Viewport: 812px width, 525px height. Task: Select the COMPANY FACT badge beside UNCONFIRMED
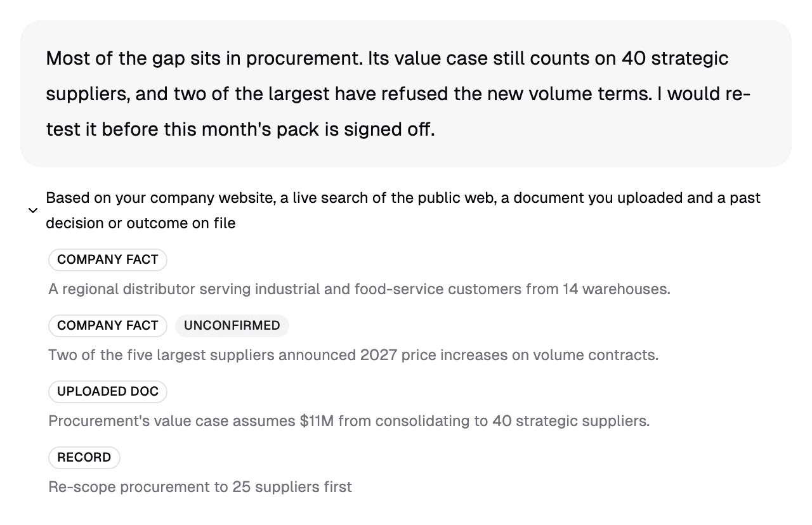108,325
